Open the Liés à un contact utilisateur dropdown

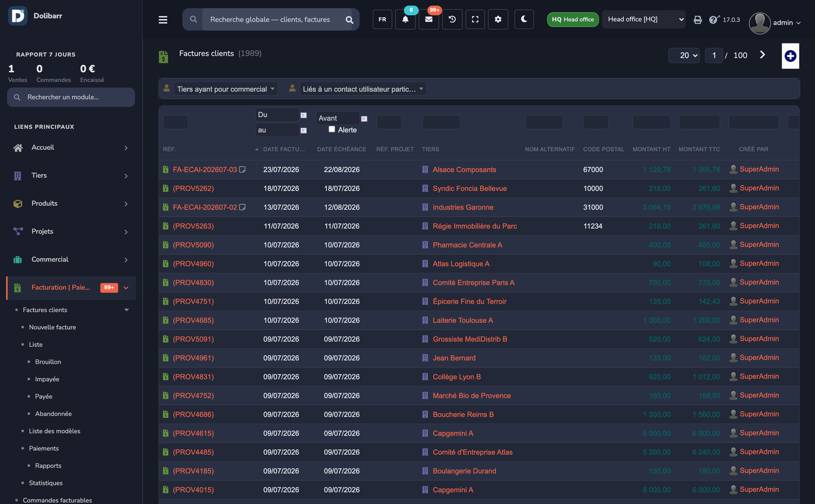[x=363, y=89]
